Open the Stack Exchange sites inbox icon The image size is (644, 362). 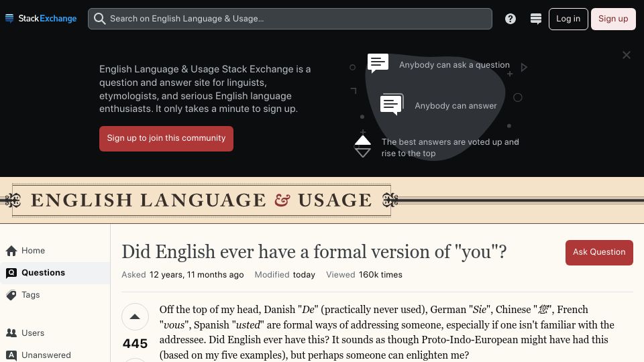click(x=535, y=19)
